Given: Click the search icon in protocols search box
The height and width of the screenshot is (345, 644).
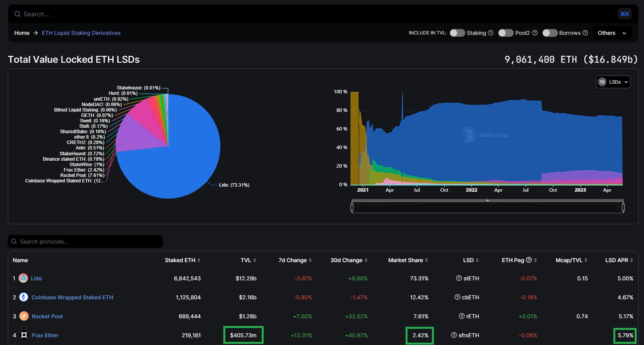Looking at the screenshot, I should (14, 241).
